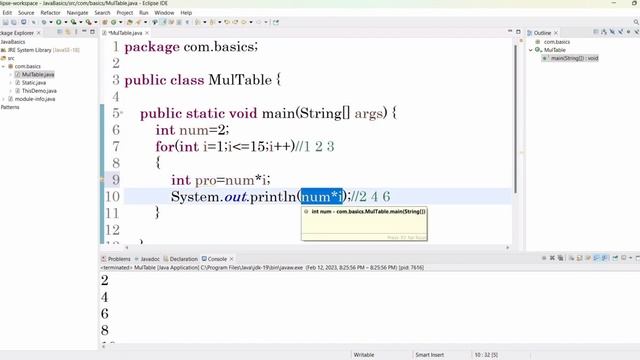Open the Run button dropdown arrow
Image resolution: width=640 pixels, height=360 pixels.
[x=66, y=22]
